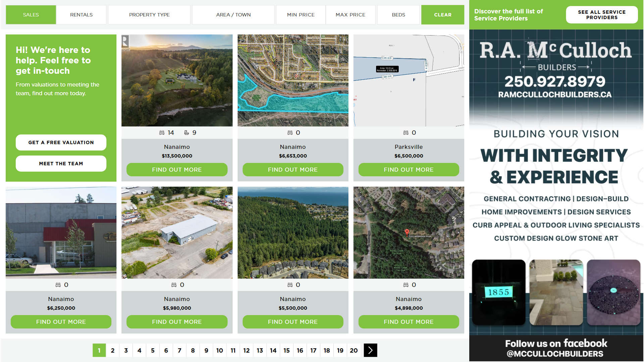Click See All Service Providers button
Image resolution: width=644 pixels, height=362 pixels.
602,15
